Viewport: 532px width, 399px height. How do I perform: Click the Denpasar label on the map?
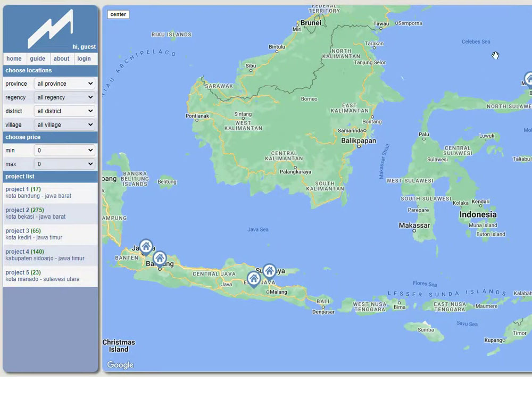(x=323, y=312)
